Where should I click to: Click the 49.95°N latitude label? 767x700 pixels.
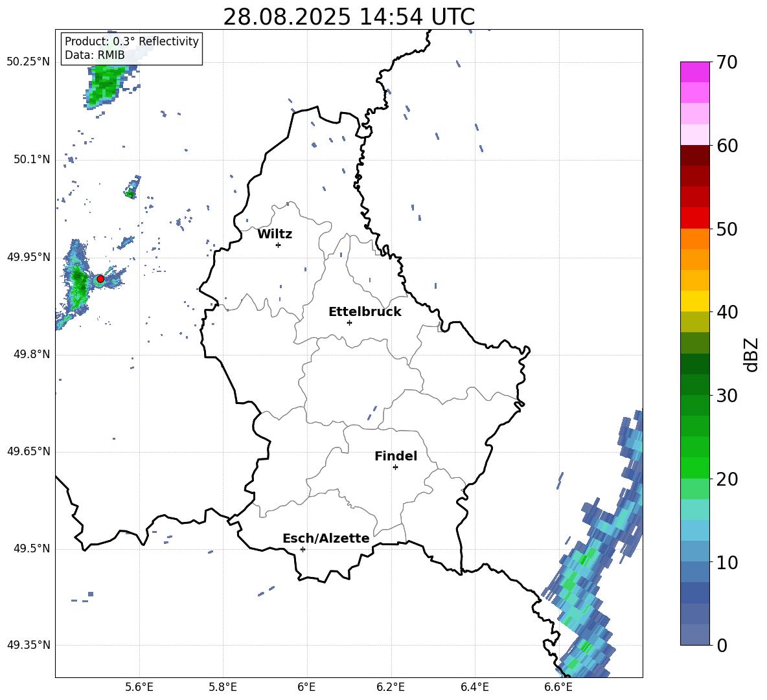[29, 257]
